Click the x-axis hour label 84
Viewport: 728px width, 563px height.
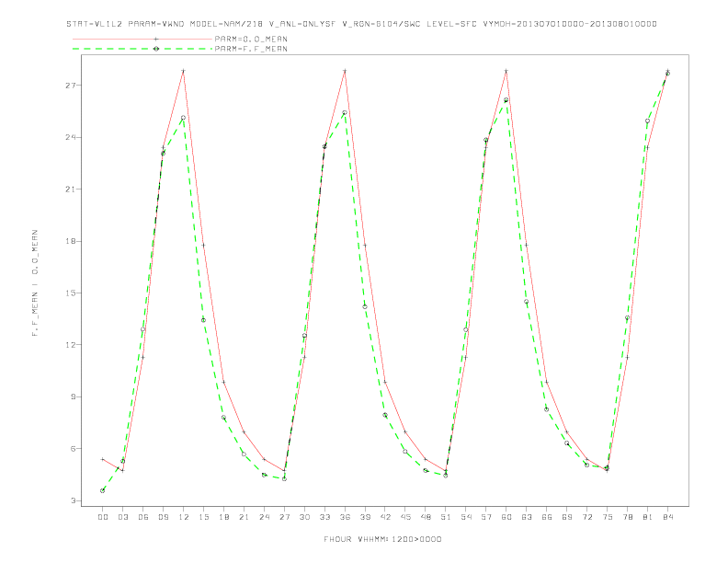click(668, 517)
